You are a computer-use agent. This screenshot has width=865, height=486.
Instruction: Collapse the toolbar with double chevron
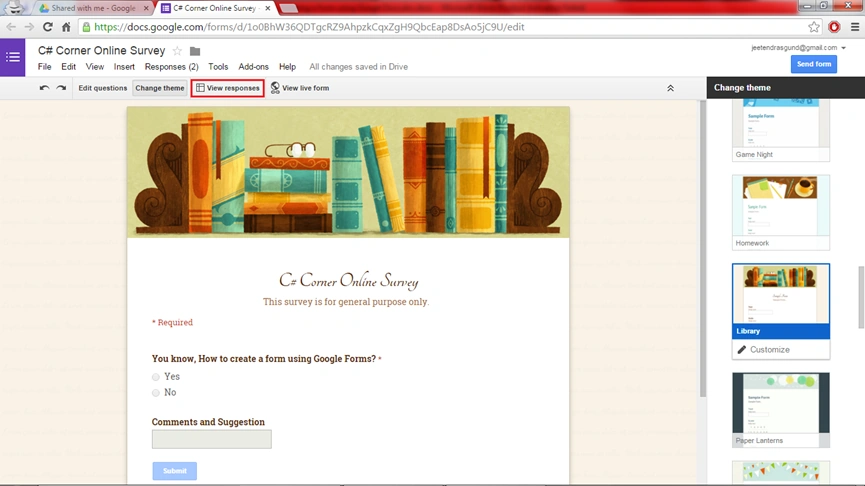(670, 88)
